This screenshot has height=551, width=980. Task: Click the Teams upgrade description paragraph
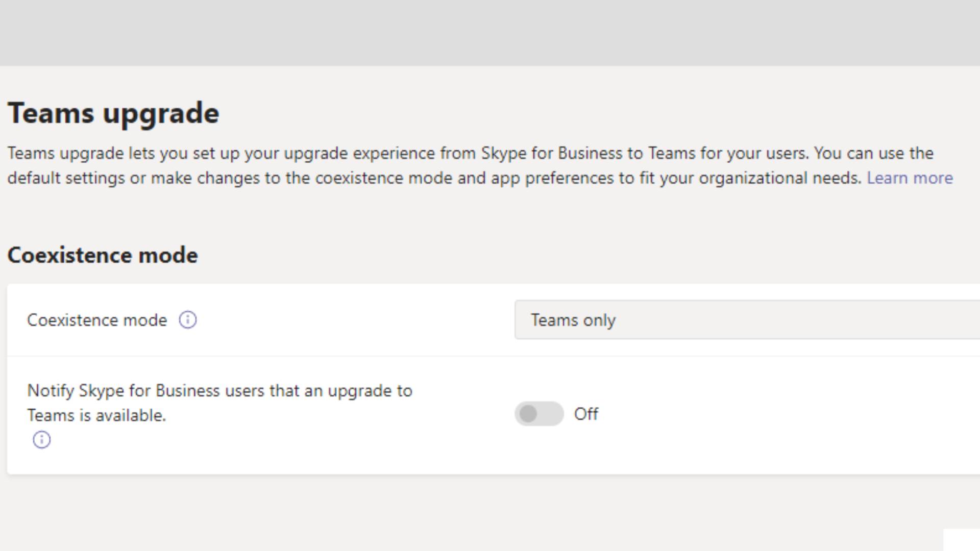tap(480, 165)
